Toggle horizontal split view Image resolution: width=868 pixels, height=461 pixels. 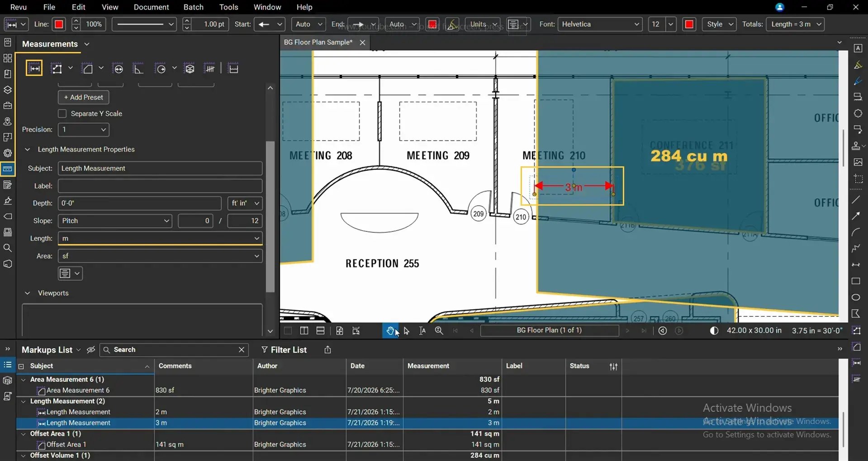pos(320,331)
